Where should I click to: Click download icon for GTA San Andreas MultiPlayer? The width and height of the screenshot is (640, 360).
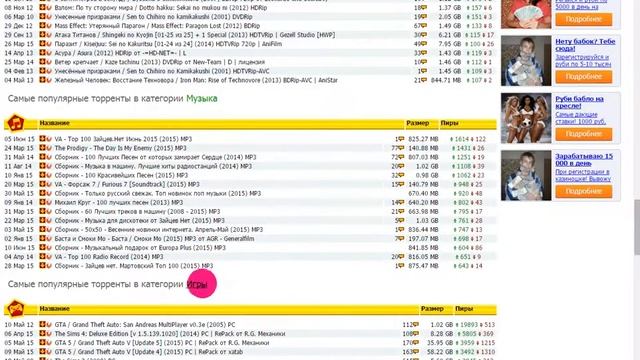pyautogui.click(x=42, y=325)
